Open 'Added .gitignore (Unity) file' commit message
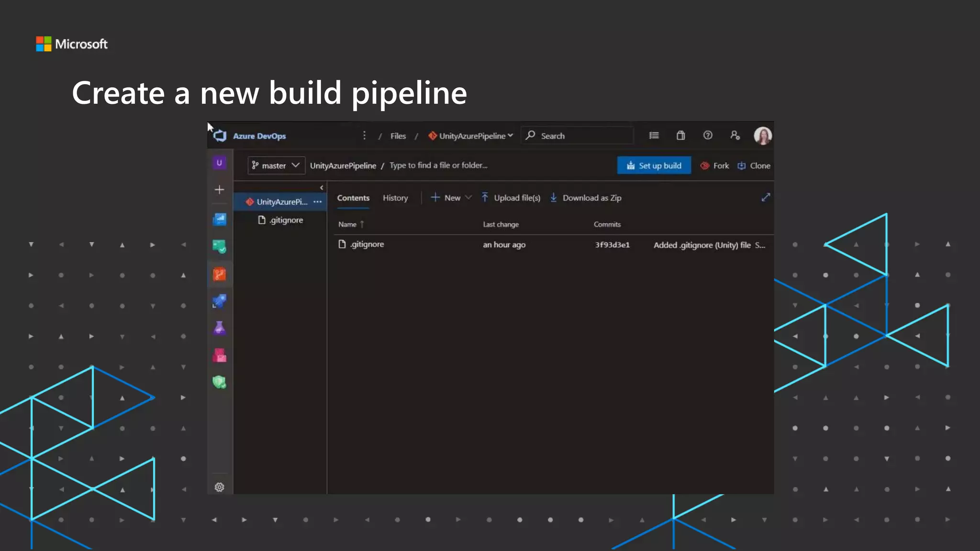Screen dimensions: 980x551 pos(702,245)
